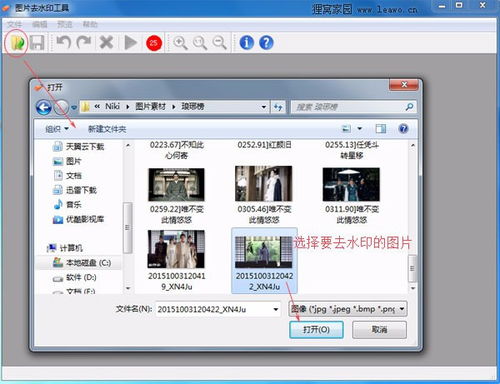Click the search magnifier icon
This screenshot has width=500, height=384.
coord(409,107)
